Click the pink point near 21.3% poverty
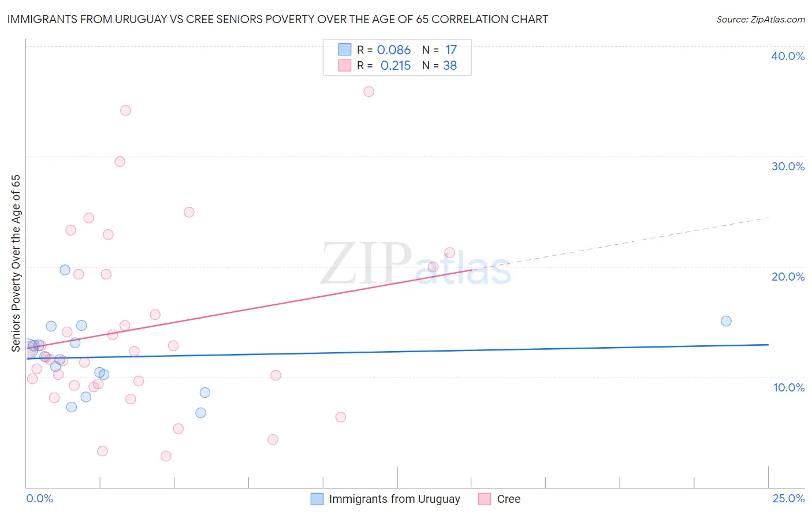The height and width of the screenshot is (515, 812). coord(449,252)
